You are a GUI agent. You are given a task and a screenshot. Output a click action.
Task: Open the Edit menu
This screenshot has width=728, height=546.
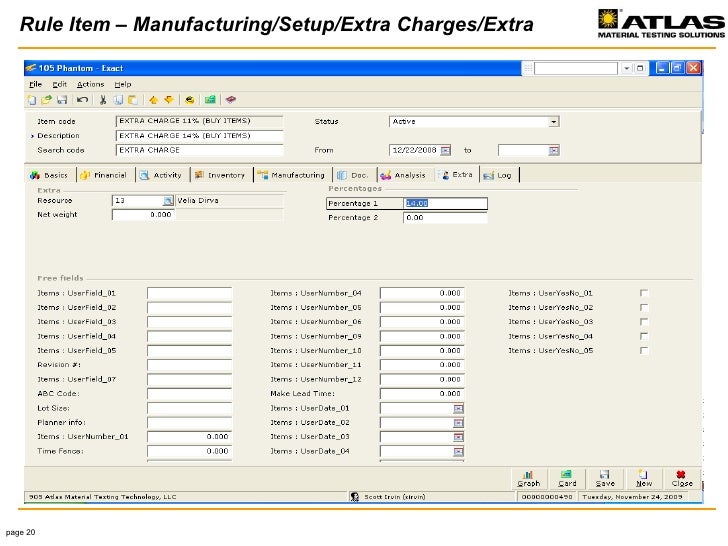[59, 84]
